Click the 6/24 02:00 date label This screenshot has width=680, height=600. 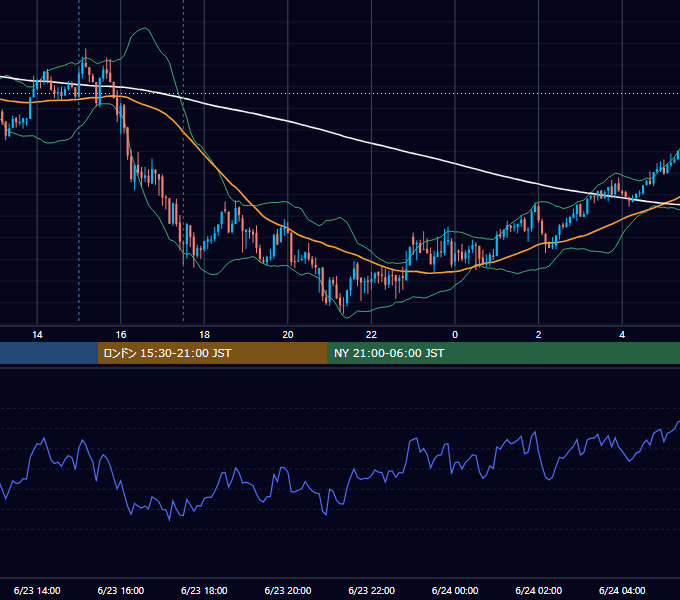(x=539, y=590)
